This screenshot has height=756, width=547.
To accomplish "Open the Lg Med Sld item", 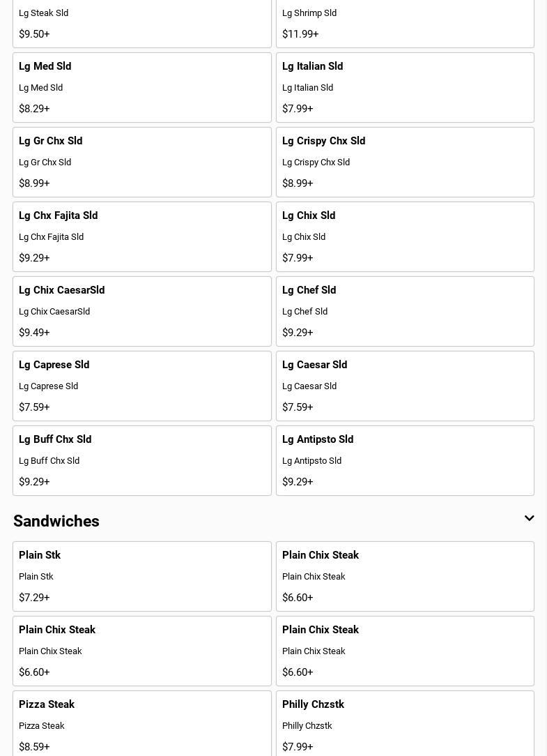I will [141, 87].
